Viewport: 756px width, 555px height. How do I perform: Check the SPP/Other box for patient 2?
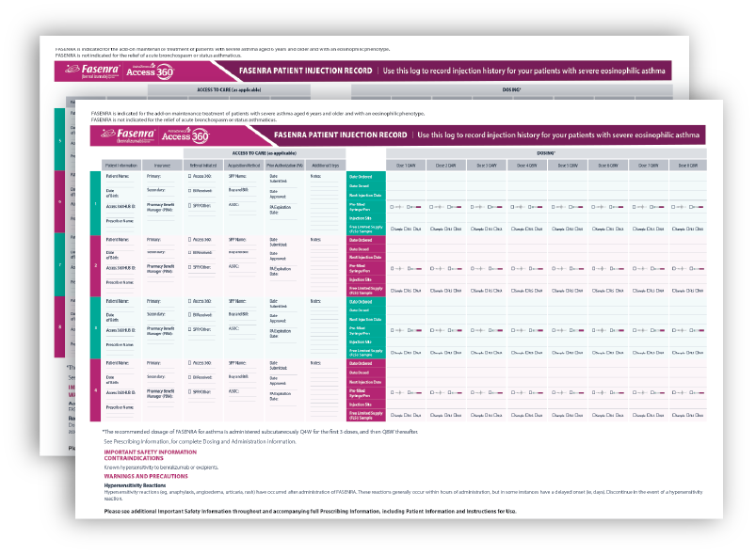[x=190, y=267]
